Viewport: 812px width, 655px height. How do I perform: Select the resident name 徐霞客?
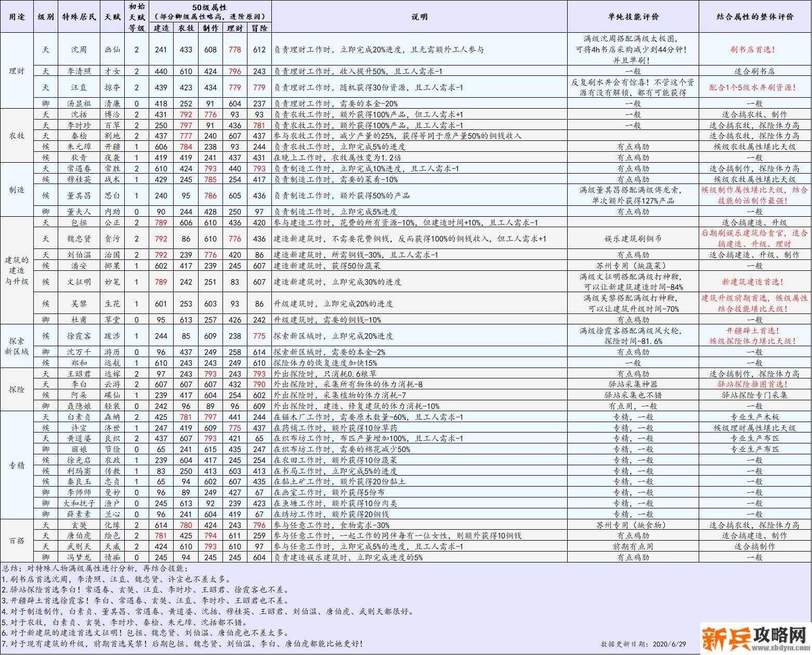79,336
